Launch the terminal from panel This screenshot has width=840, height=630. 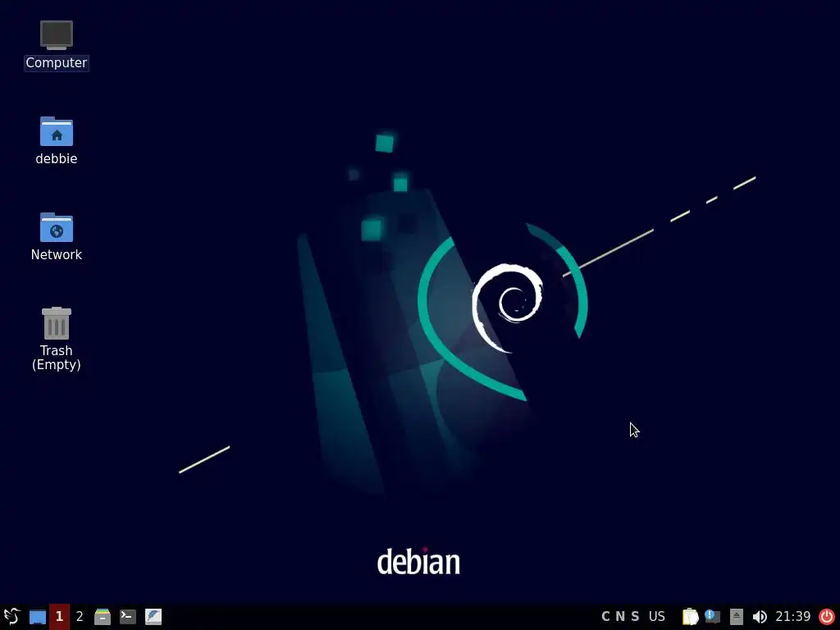coord(127,617)
